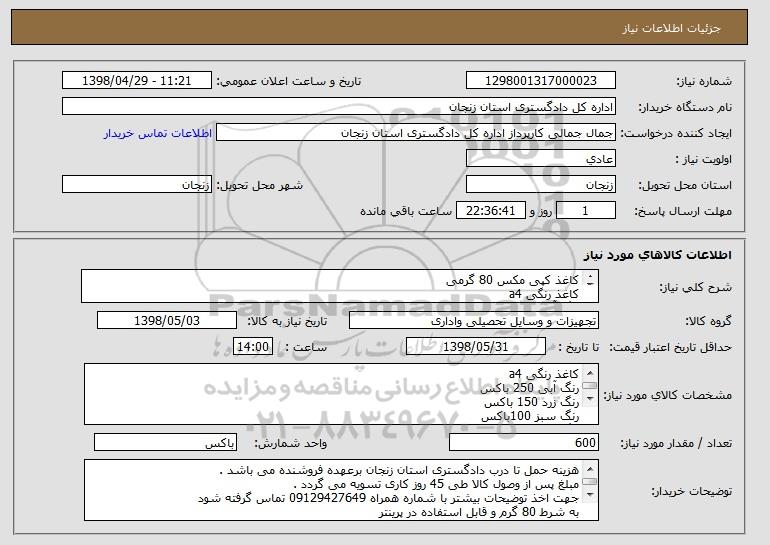Select the text کاغذ کپی مکس 80 گرمی

point(512,280)
